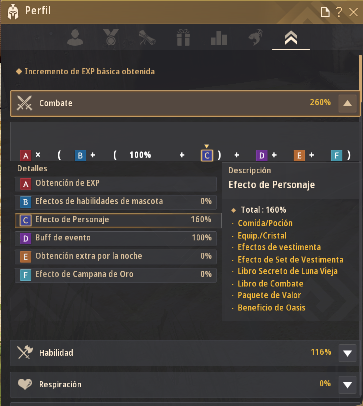Select the Buff de evento detail row

pos(116,238)
